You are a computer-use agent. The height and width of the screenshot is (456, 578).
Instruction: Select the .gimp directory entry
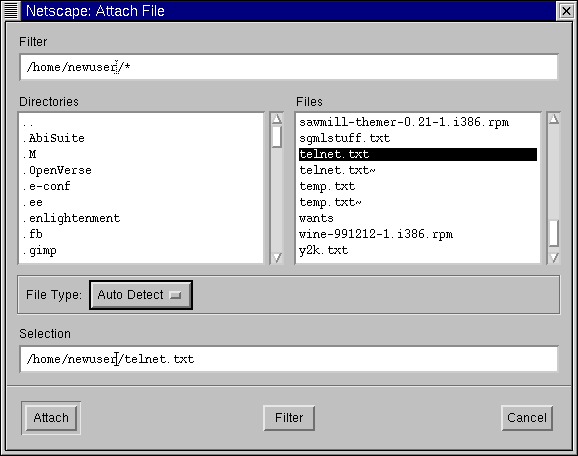pyautogui.click(x=40, y=251)
